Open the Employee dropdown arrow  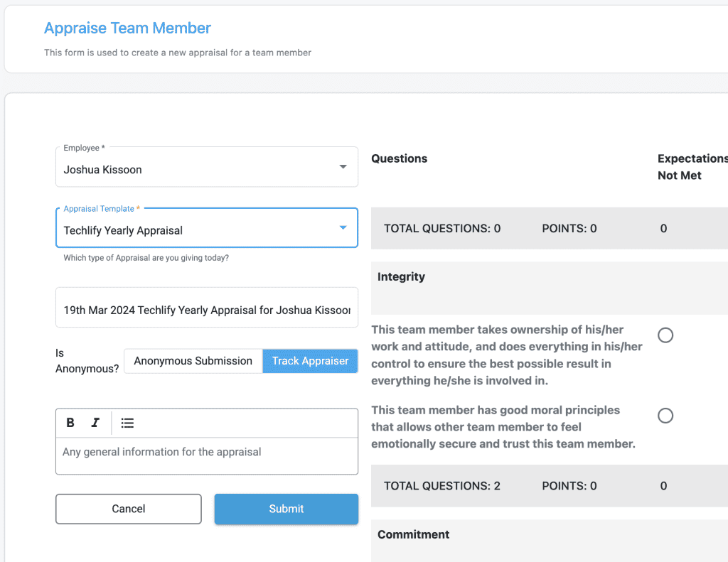click(x=343, y=167)
